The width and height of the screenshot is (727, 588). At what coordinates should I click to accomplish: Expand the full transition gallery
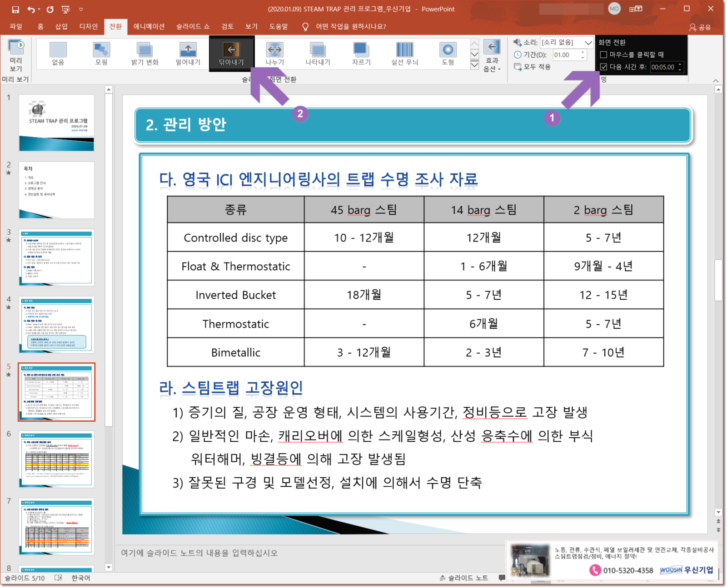(474, 65)
